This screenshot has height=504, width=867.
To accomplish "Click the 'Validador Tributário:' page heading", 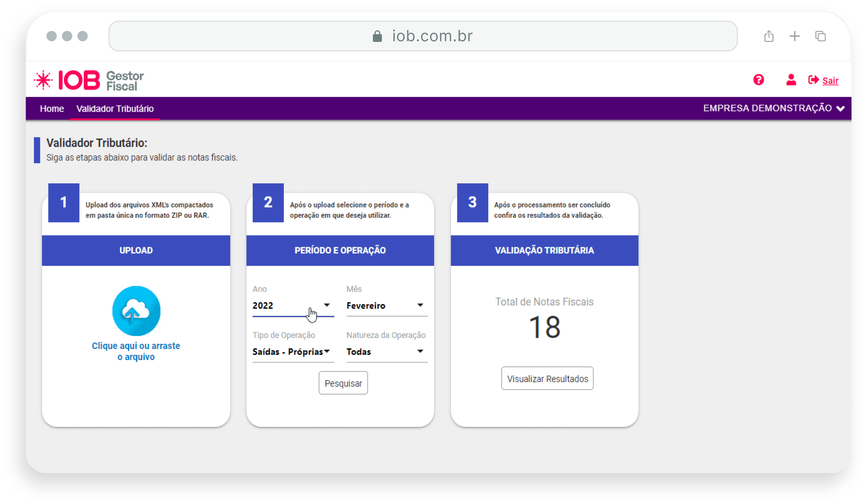I will pyautogui.click(x=97, y=143).
